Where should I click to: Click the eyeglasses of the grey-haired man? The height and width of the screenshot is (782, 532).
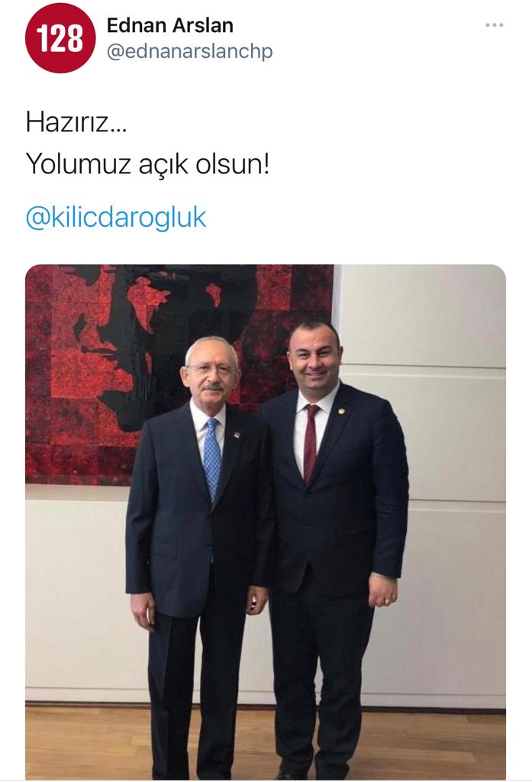(x=212, y=370)
